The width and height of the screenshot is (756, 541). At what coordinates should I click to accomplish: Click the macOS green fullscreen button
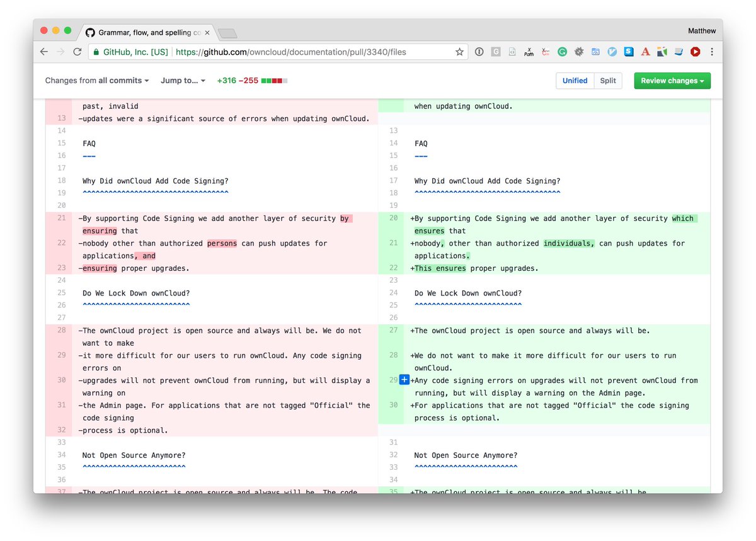pyautogui.click(x=68, y=30)
